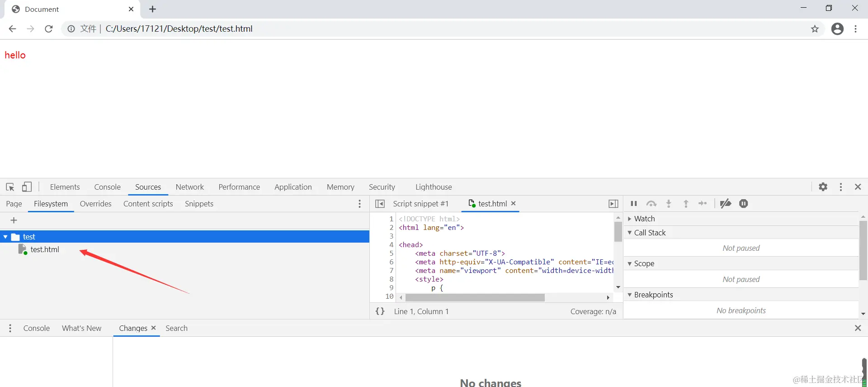The height and width of the screenshot is (387, 868).
Task: Open the Network tab
Action: pos(190,187)
